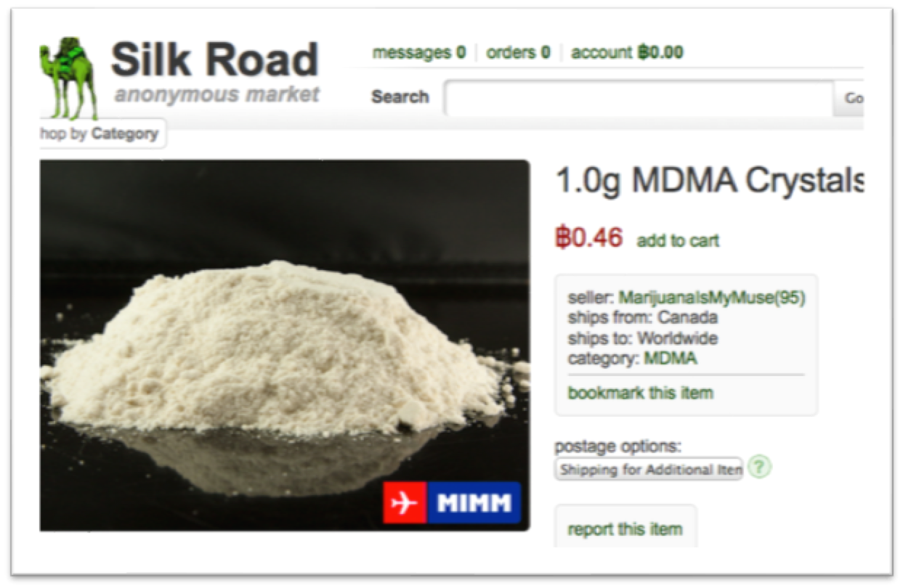
Task: Click the 1.0g MDMA Crystals listing title
Action: (x=710, y=181)
